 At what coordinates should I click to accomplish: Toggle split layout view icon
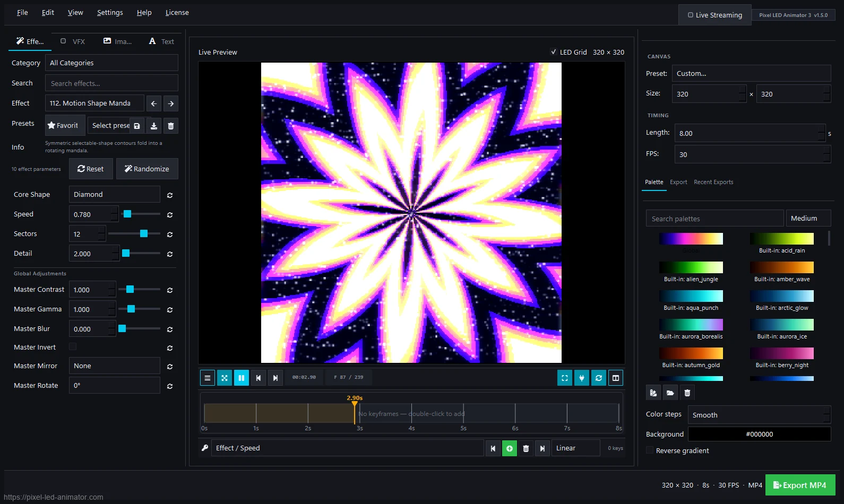(616, 378)
